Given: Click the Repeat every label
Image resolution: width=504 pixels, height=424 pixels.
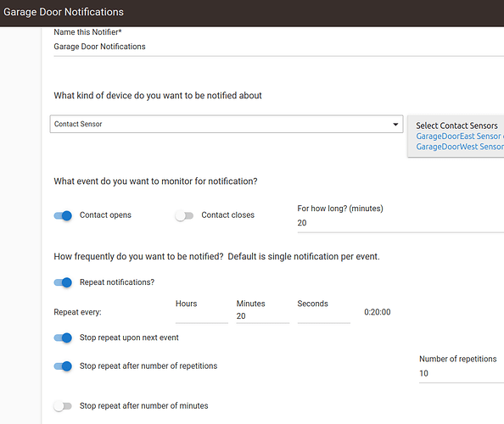Looking at the screenshot, I should 77,312.
